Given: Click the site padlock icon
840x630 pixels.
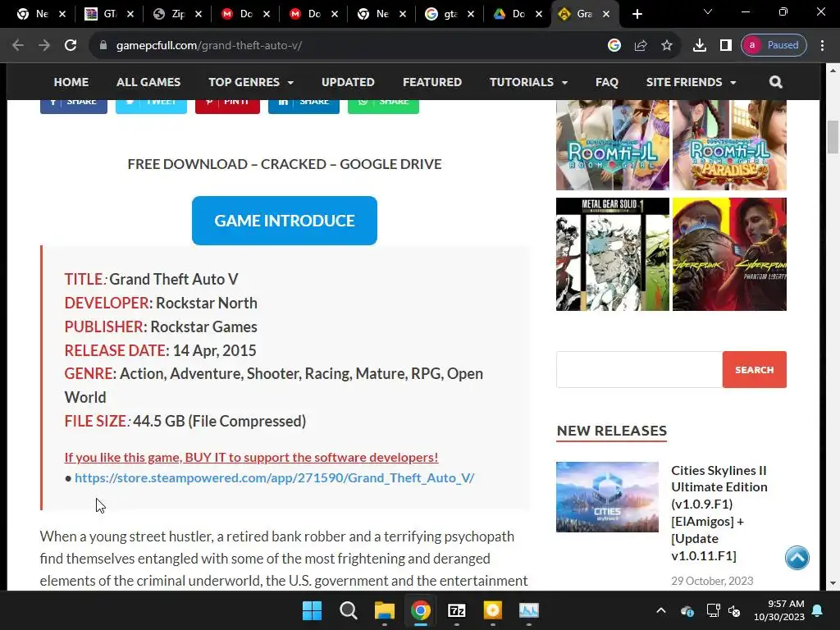Looking at the screenshot, I should tap(103, 46).
